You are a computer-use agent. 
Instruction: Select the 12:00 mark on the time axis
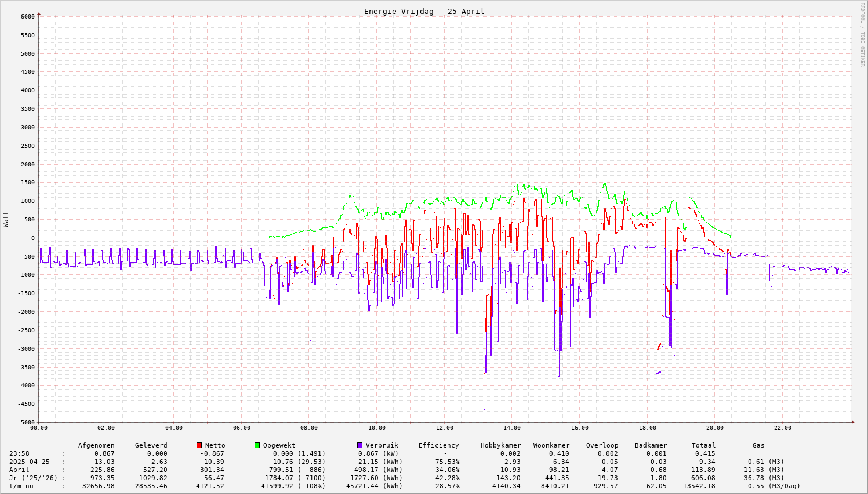click(x=444, y=428)
